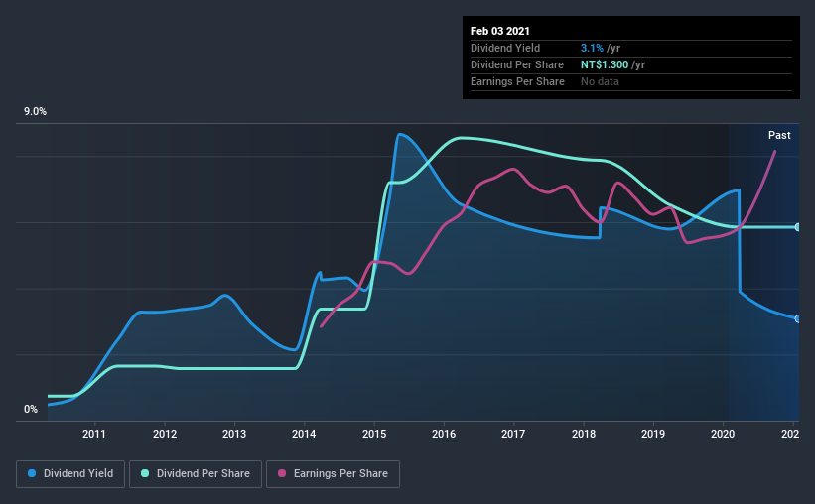
Task: Toggle the Earnings Per Share legend button
Action: (x=333, y=474)
